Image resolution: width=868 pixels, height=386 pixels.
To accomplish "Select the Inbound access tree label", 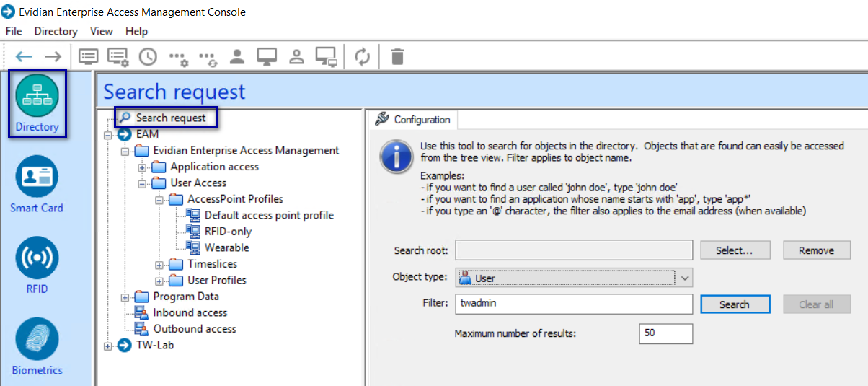I will (190, 312).
